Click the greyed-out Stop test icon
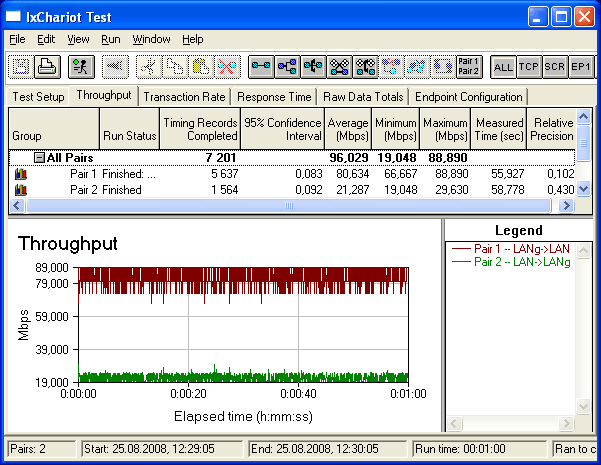The height and width of the screenshot is (465, 601). 115,67
